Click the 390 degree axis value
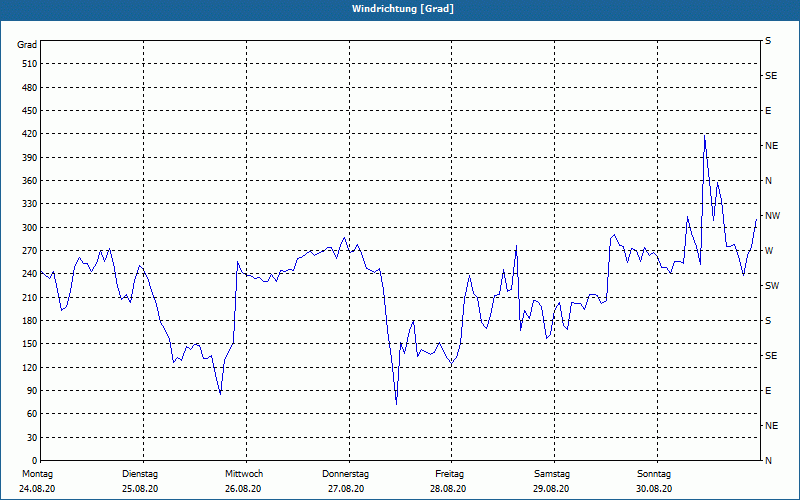Image resolution: width=800 pixels, height=500 pixels. [30, 158]
